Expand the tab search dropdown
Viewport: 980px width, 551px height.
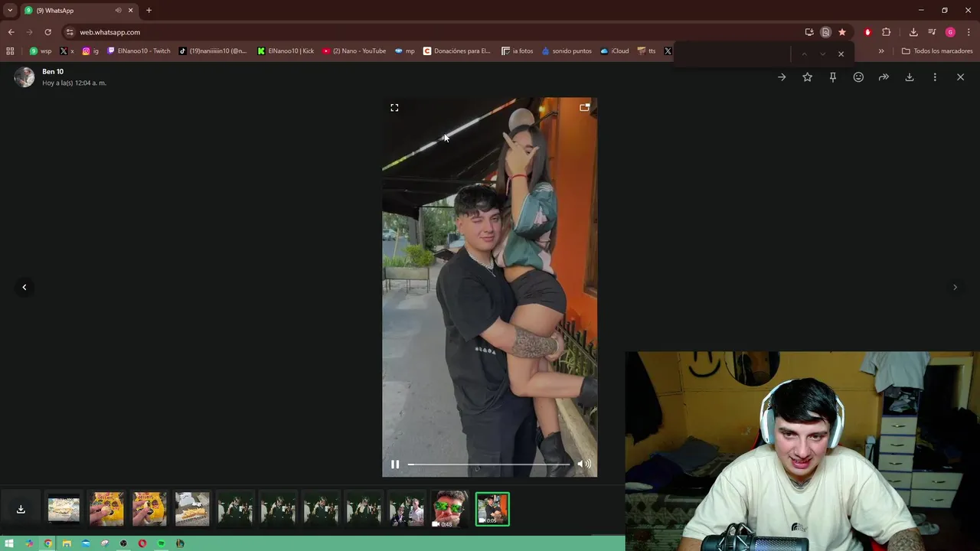click(x=10, y=11)
